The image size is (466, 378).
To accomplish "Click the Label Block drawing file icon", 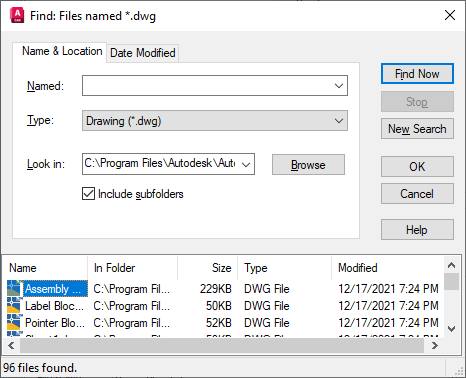I will pyautogui.click(x=14, y=305).
